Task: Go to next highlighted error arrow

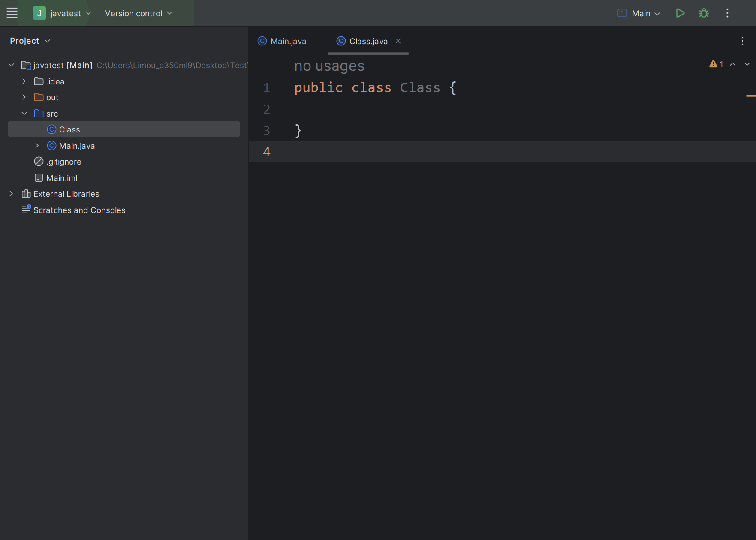Action: (747, 64)
